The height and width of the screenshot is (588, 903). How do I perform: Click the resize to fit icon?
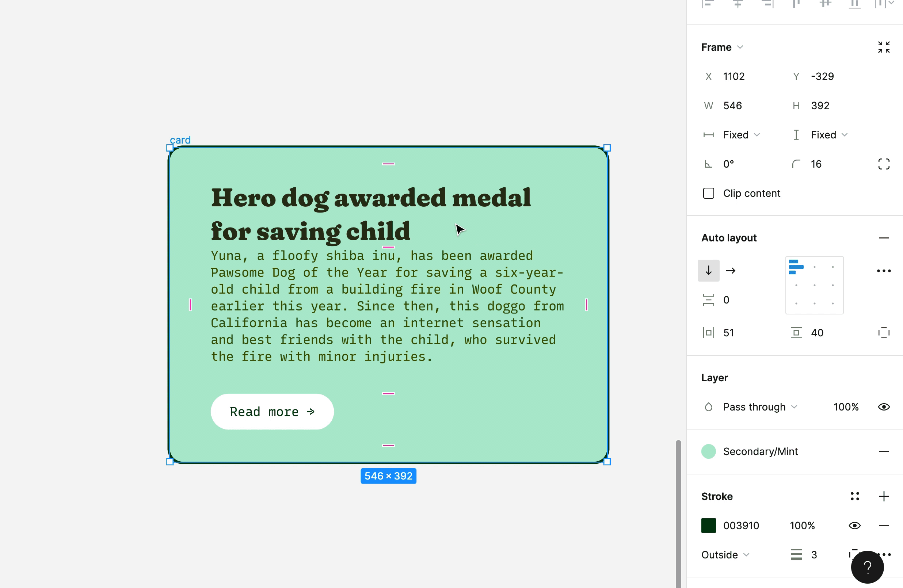click(884, 47)
